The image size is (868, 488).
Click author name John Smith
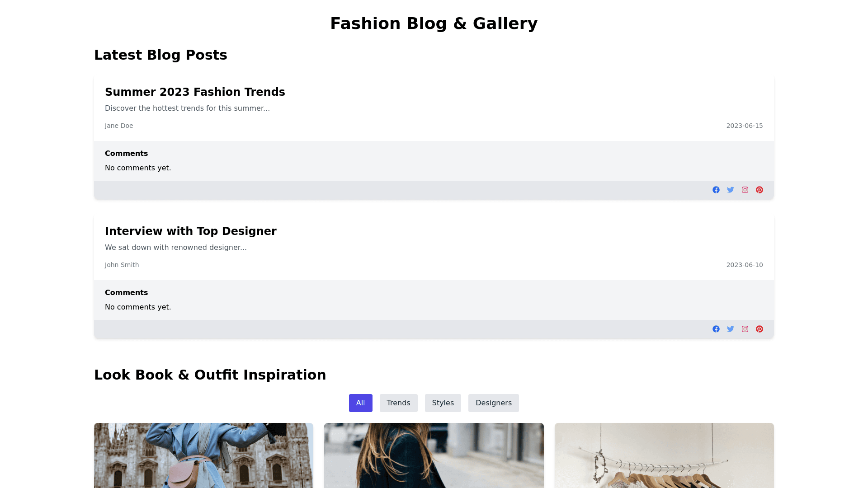(122, 265)
